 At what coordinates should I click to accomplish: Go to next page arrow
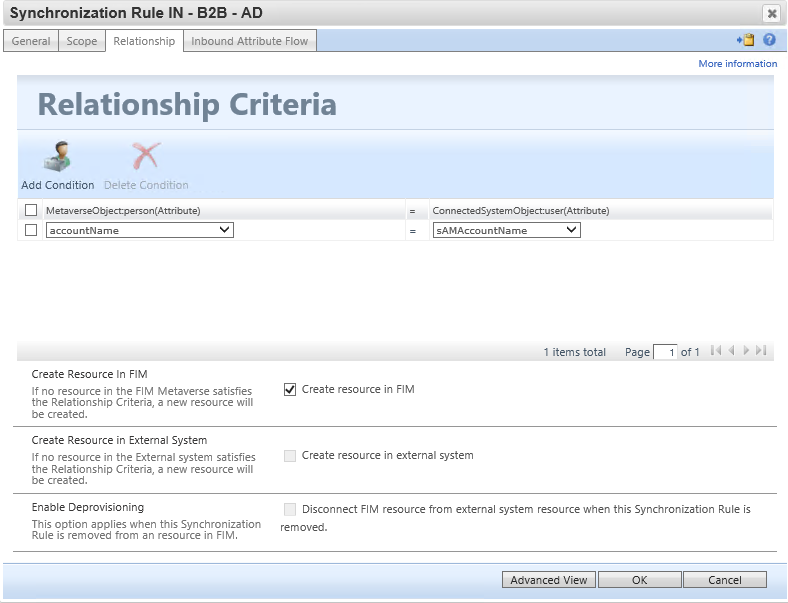tap(746, 351)
